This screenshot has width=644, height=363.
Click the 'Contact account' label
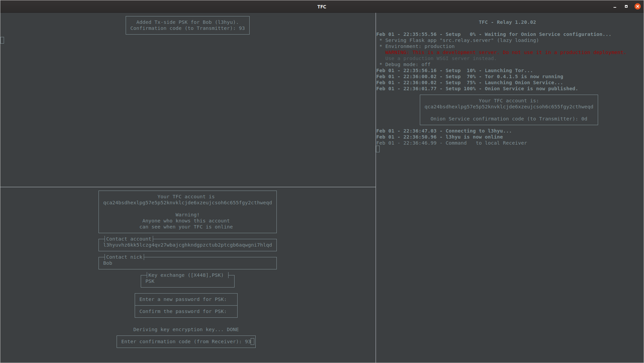(129, 239)
